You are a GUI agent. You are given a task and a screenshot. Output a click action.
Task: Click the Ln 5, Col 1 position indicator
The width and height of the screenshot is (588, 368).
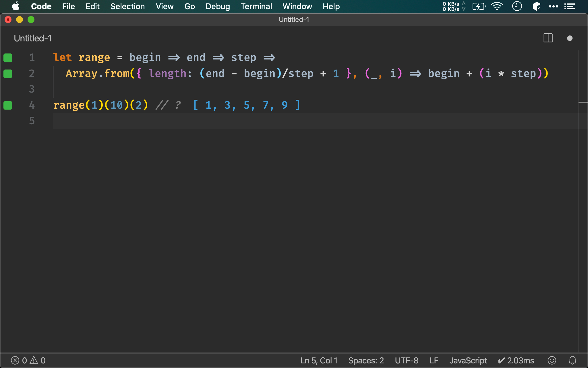[319, 360]
